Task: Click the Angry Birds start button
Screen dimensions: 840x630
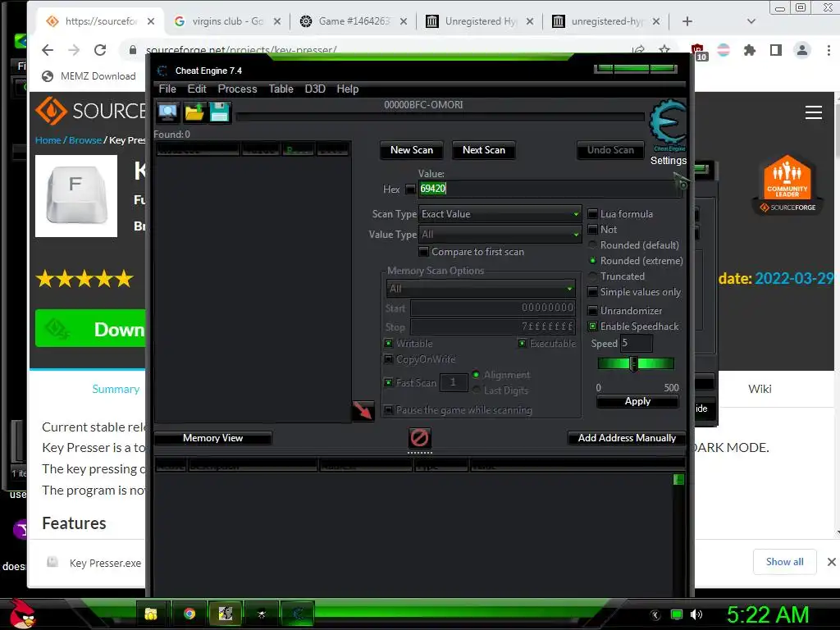Action: (x=22, y=614)
